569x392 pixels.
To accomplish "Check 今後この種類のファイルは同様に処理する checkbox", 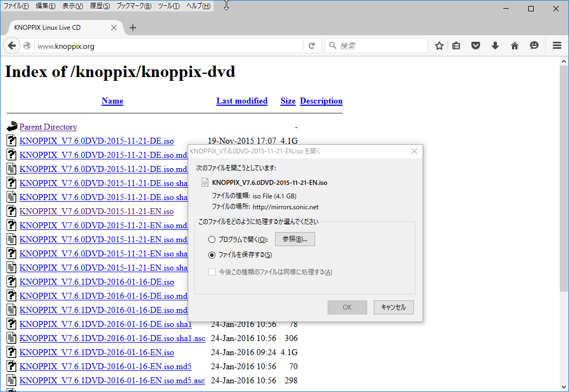I will [x=212, y=272].
